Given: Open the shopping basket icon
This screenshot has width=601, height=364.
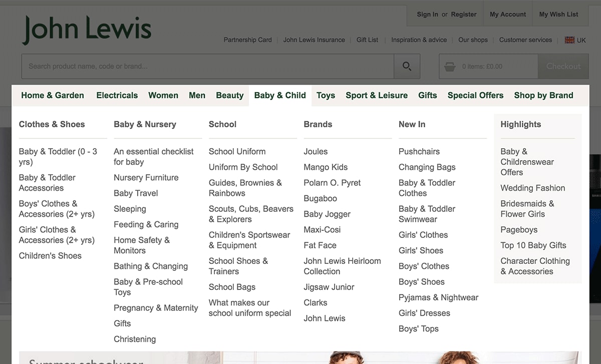Looking at the screenshot, I should point(450,66).
